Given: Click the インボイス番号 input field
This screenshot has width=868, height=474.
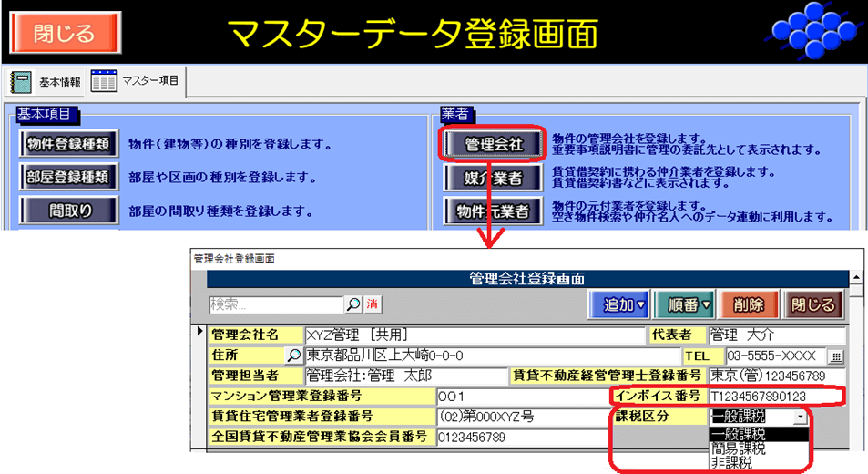Looking at the screenshot, I should pyautogui.click(x=776, y=396).
